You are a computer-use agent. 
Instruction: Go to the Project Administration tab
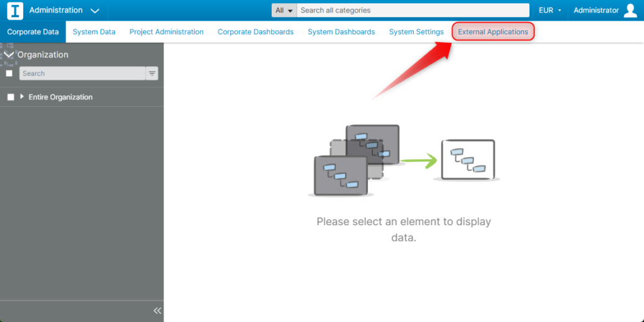167,32
